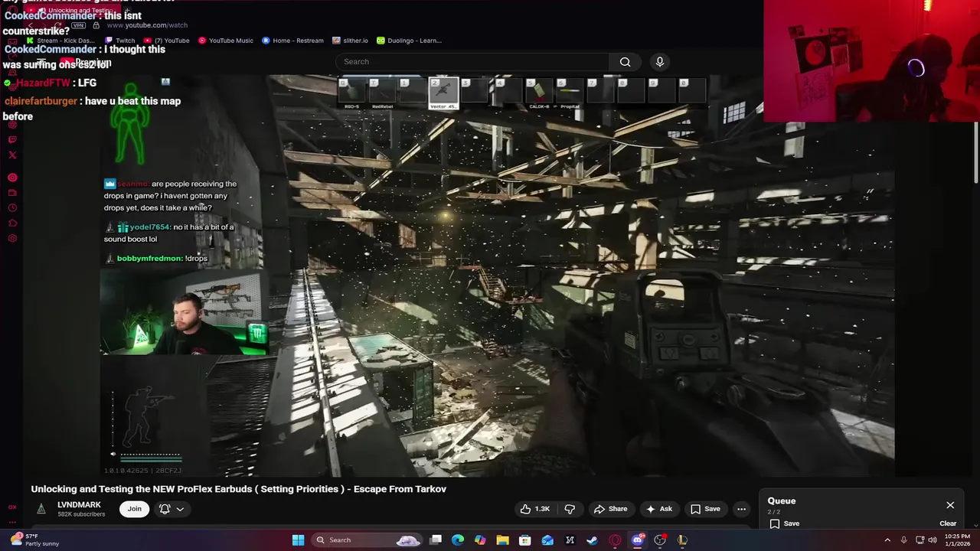Save the video using Save button

click(x=705, y=509)
